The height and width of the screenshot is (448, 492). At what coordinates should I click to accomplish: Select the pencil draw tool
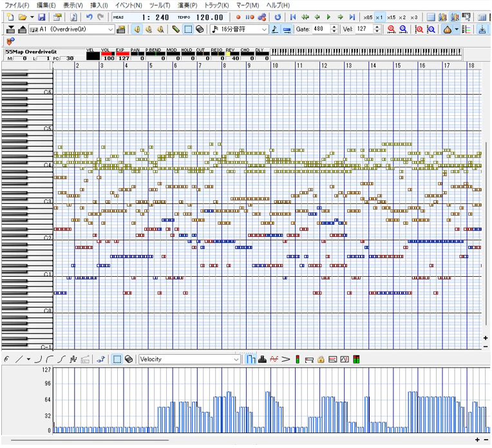click(x=176, y=30)
